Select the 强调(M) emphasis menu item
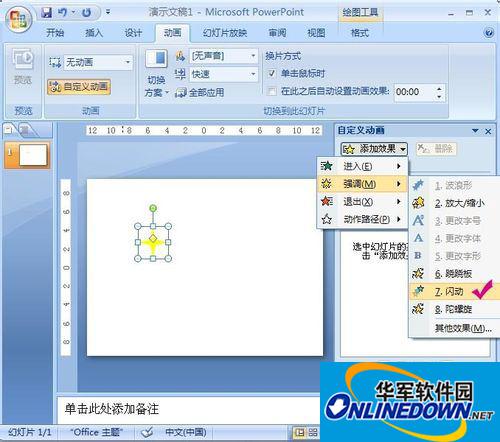Screen dimensions: 500x442 point(362,184)
